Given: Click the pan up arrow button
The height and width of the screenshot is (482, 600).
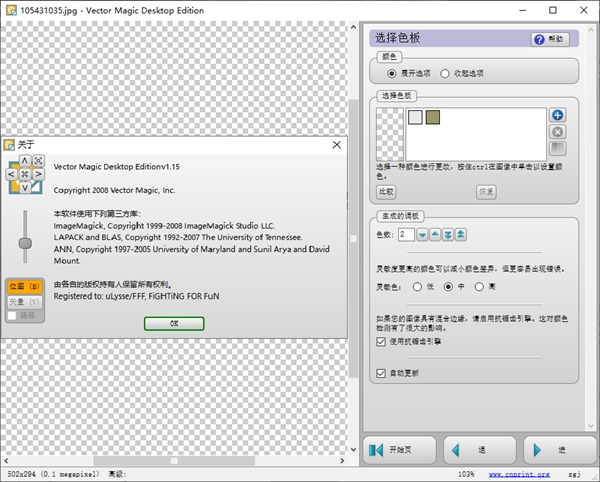Looking at the screenshot, I should tap(25, 160).
